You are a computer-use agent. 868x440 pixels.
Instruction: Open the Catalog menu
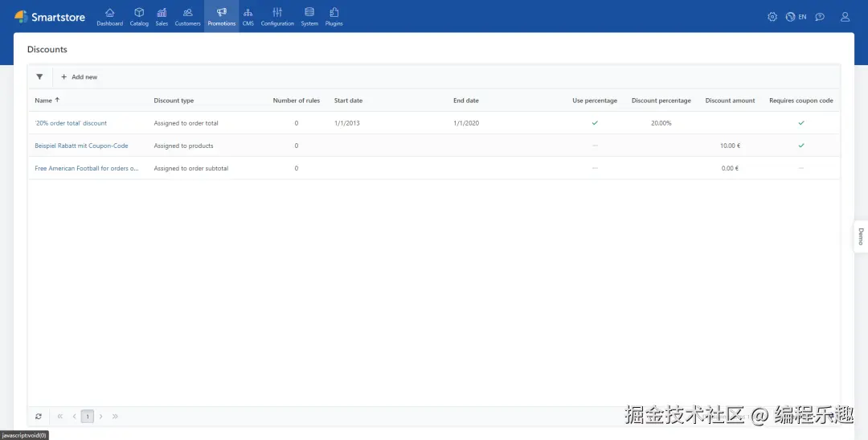139,17
